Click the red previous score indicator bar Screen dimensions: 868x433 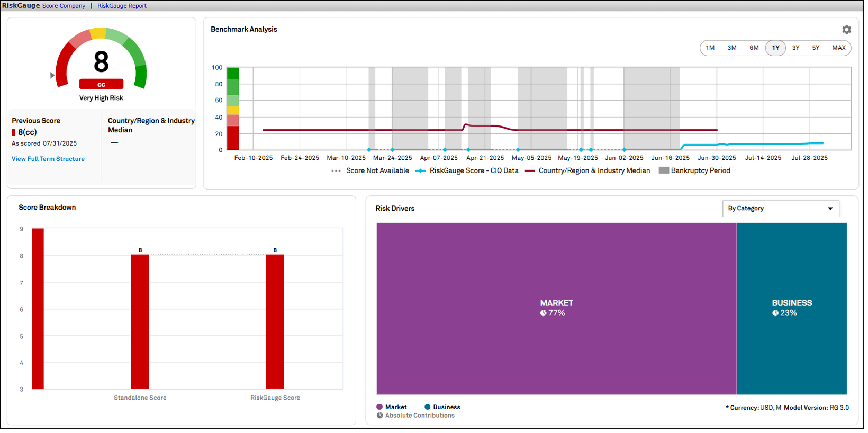[13, 132]
